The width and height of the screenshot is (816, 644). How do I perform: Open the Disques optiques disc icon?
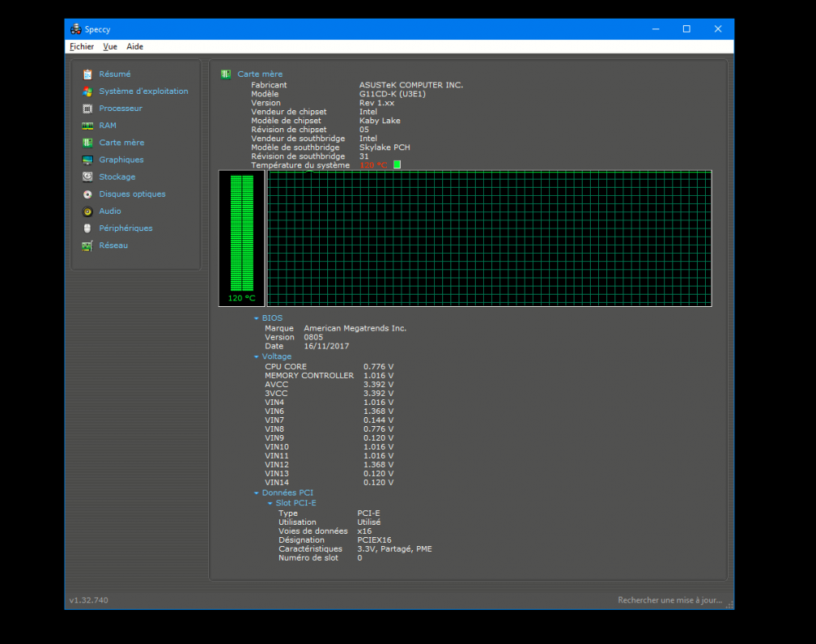(87, 194)
